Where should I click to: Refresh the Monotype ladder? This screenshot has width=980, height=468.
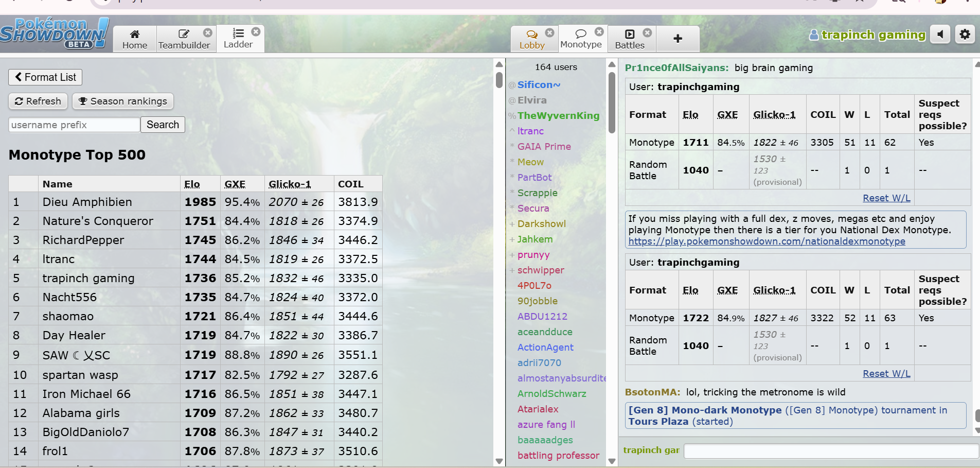coord(38,101)
